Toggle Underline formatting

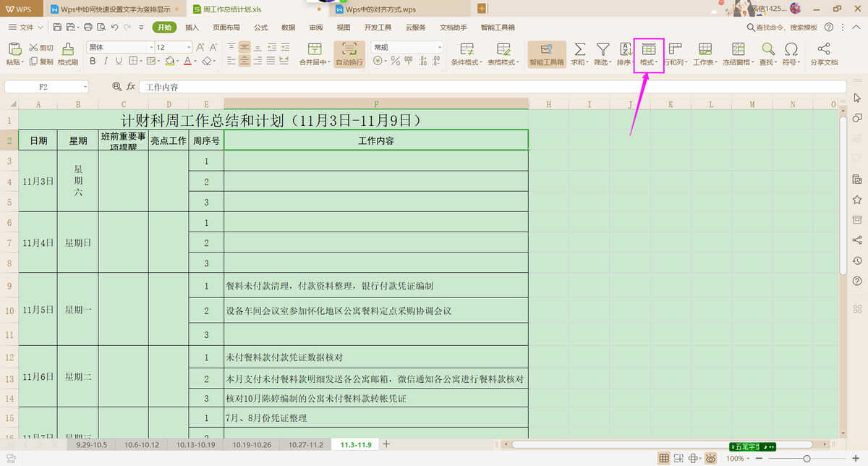(119, 62)
